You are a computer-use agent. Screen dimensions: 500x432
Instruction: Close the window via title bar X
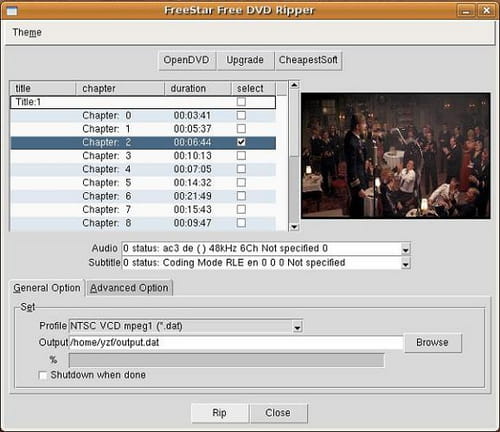point(486,11)
